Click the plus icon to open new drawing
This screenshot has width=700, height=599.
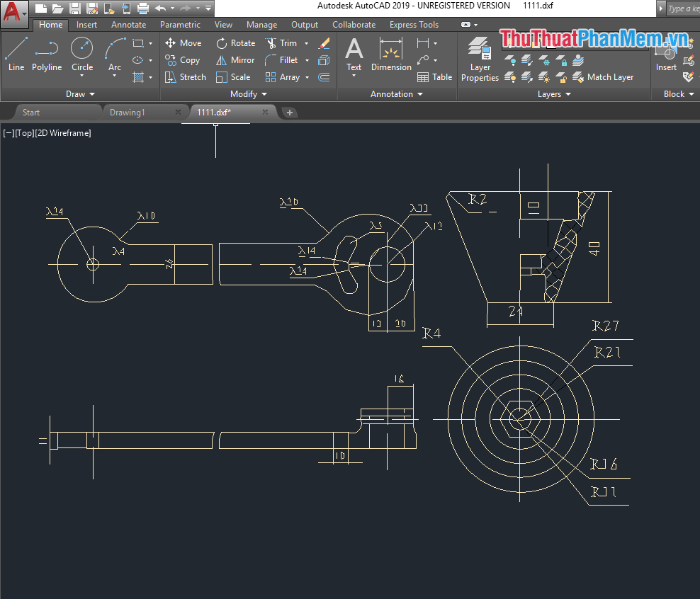[289, 112]
